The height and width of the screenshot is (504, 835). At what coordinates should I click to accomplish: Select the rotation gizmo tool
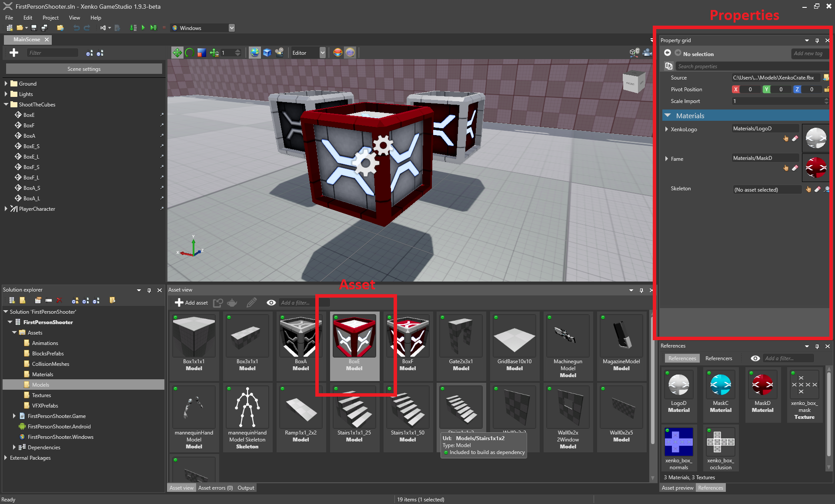point(189,53)
